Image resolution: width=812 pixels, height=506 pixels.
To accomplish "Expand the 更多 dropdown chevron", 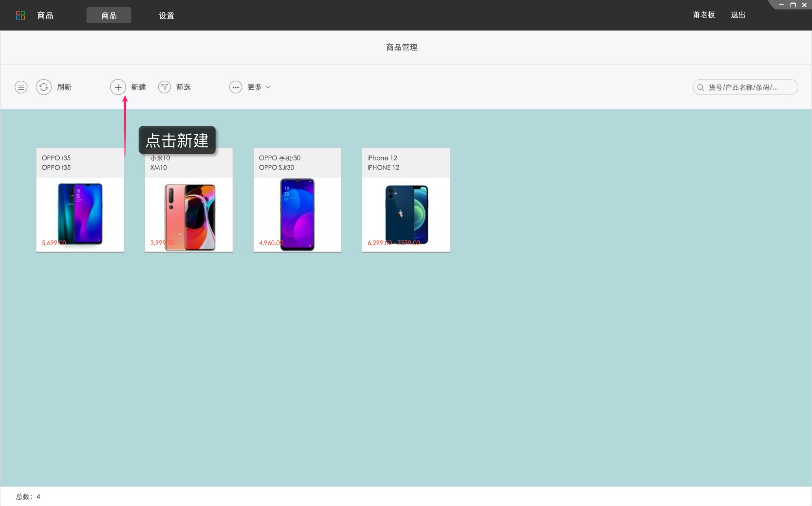I will pyautogui.click(x=268, y=87).
